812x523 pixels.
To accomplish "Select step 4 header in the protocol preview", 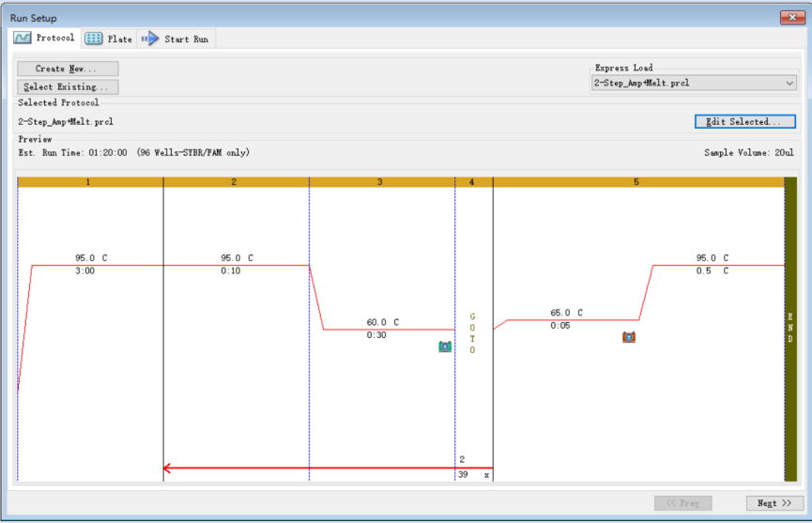I will pos(474,182).
